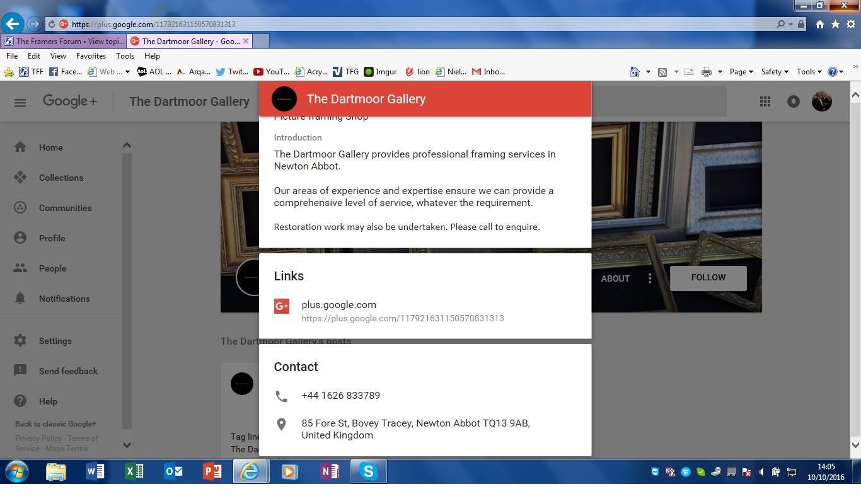Close The Dartmoor Gallery tab

coord(246,41)
